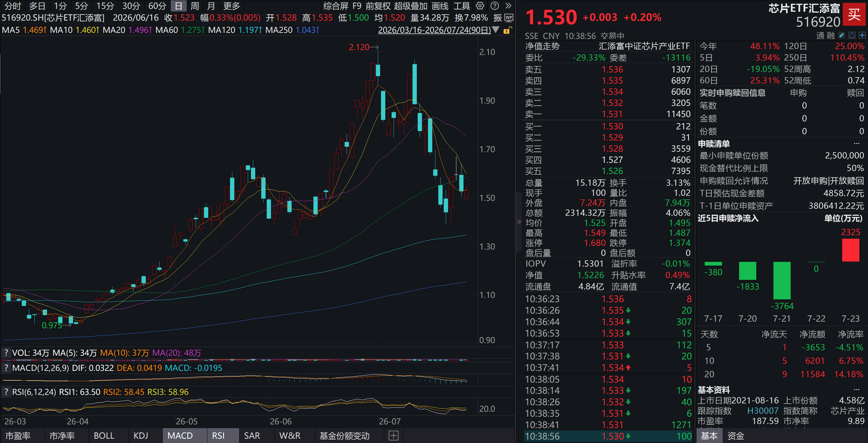Toggle the KDJ indicator

(141, 436)
